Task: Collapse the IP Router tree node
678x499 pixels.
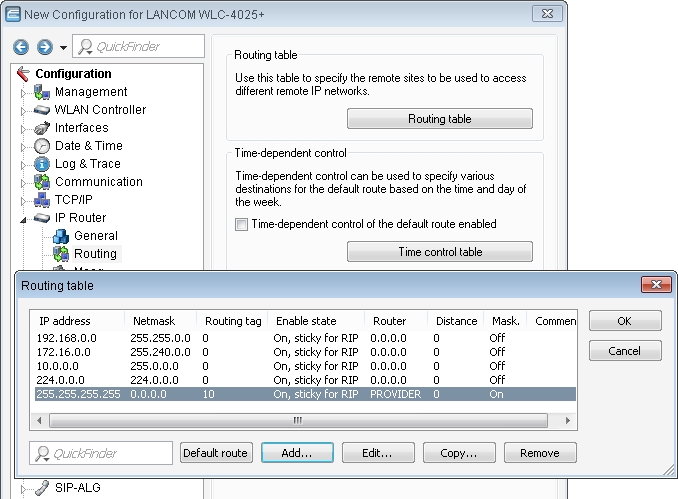Action: [24, 218]
